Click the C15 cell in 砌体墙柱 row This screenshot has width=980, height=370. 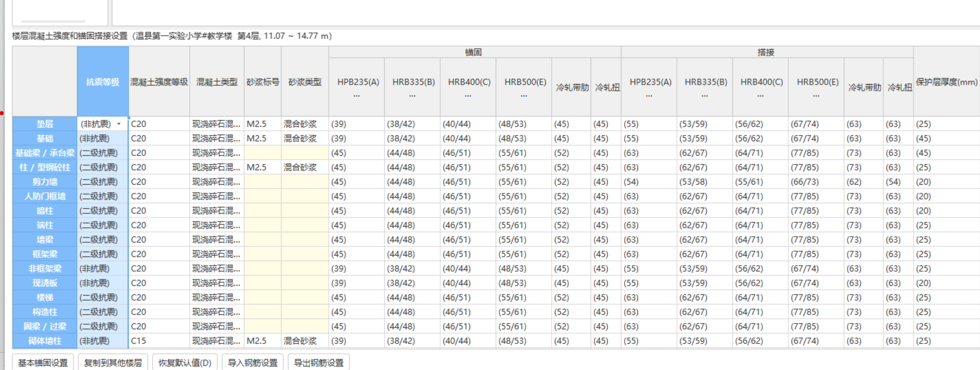coord(159,341)
